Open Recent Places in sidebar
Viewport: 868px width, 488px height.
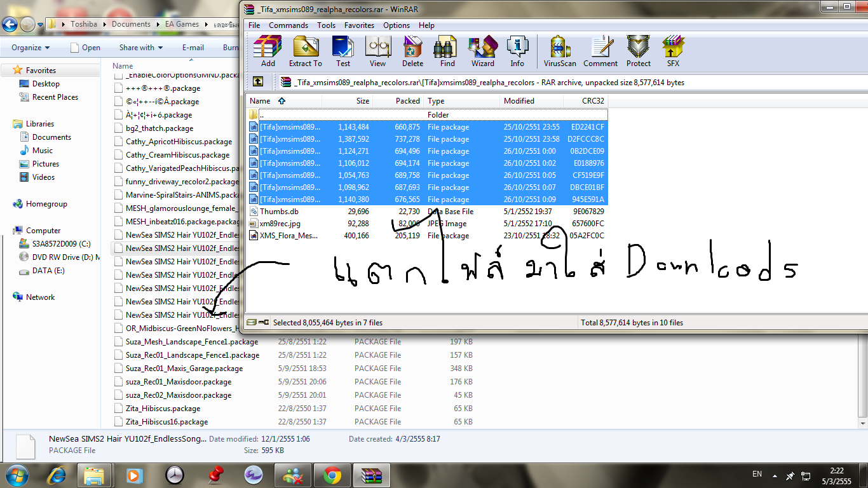coord(55,97)
